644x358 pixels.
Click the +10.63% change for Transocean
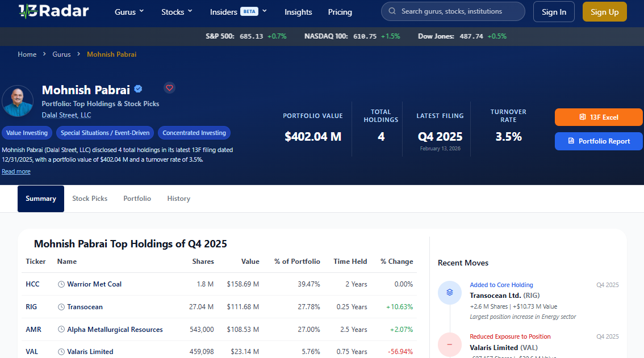400,307
